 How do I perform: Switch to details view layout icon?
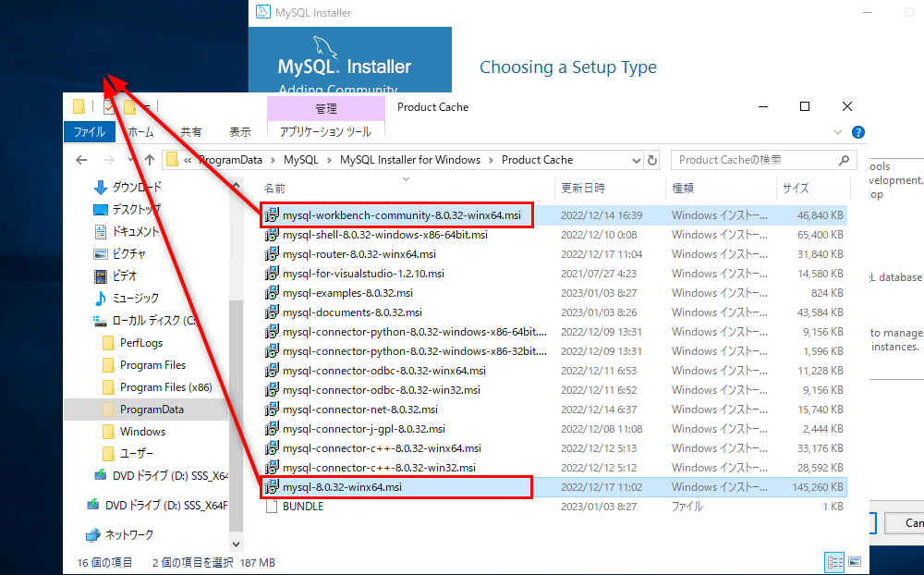(835, 562)
